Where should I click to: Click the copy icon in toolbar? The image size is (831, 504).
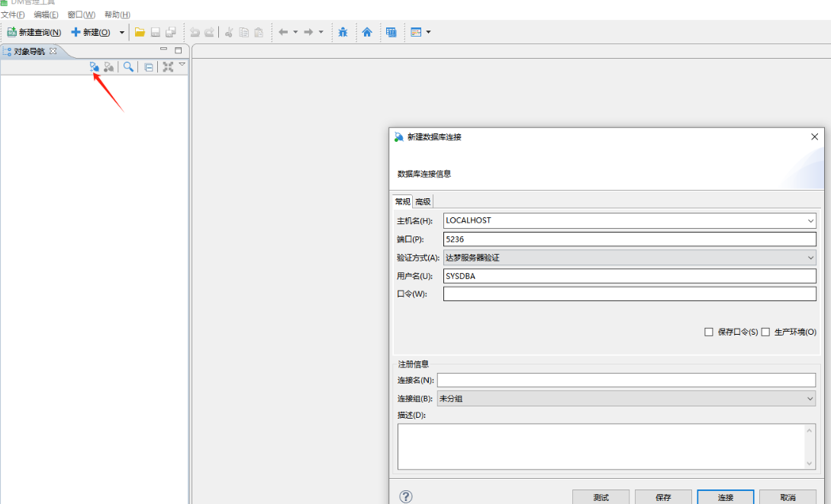point(243,32)
